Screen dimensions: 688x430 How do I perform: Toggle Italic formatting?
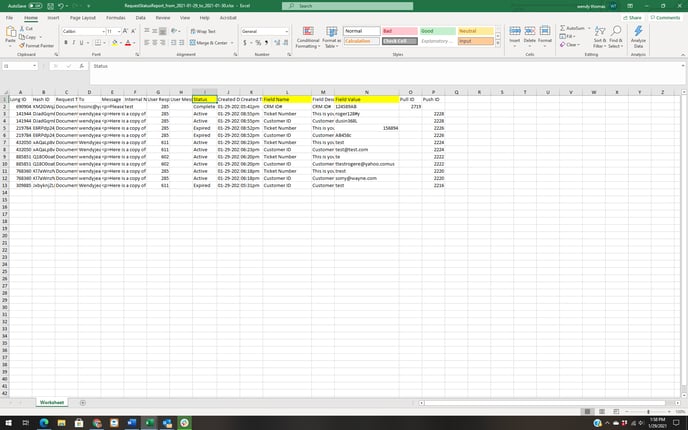point(73,43)
